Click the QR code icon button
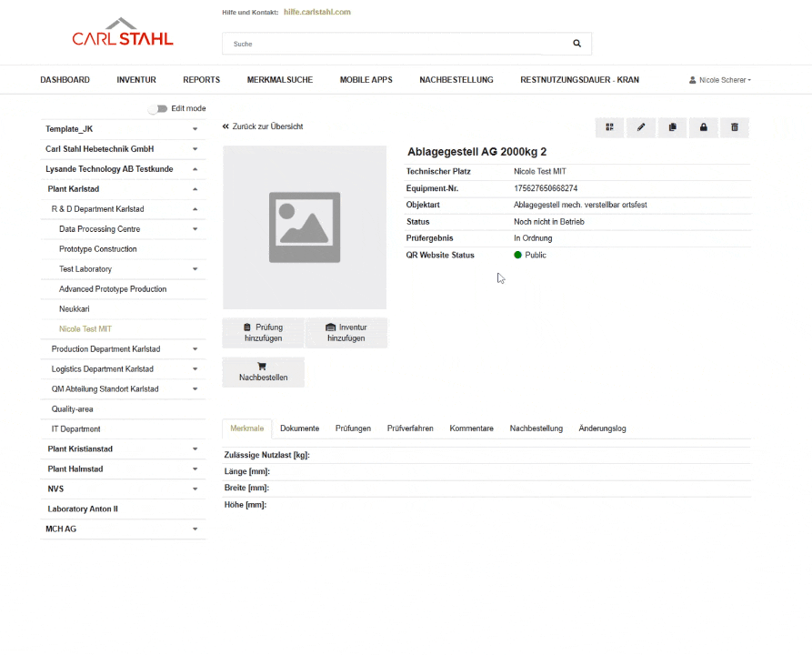Image resolution: width=812 pixels, height=655 pixels. [610, 127]
